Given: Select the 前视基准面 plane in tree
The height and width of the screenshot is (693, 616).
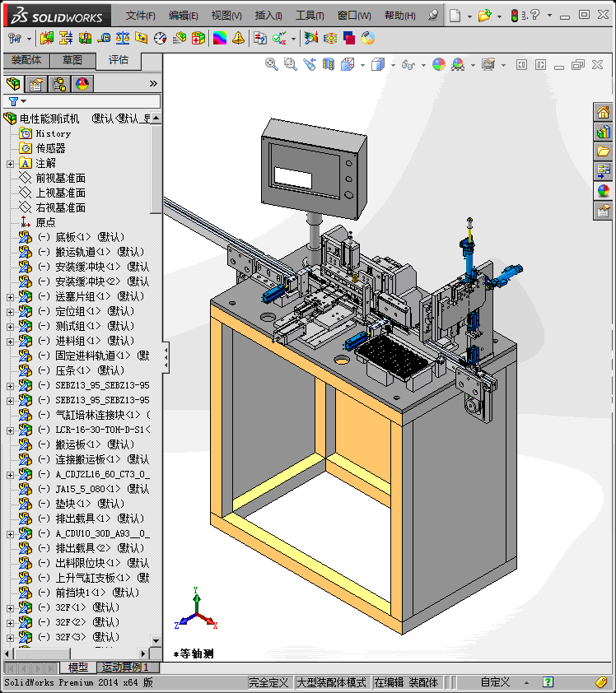Looking at the screenshot, I should (61, 178).
